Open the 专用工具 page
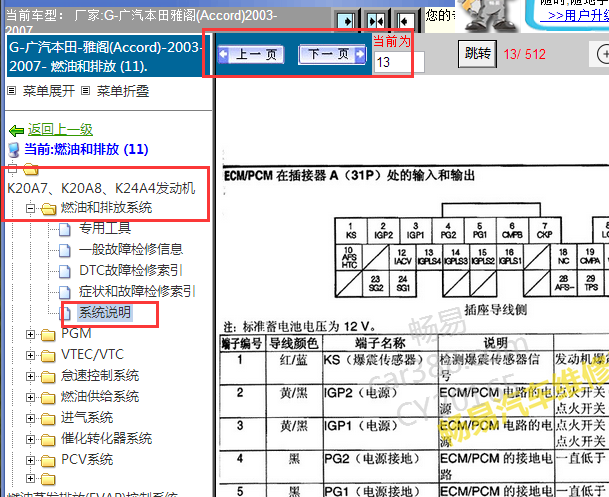 (105, 228)
